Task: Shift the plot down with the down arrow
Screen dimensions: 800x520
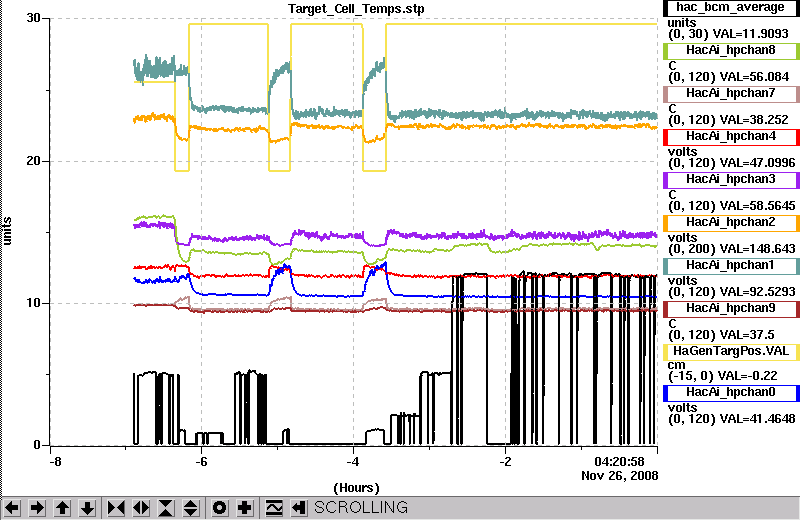Action: tap(87, 508)
